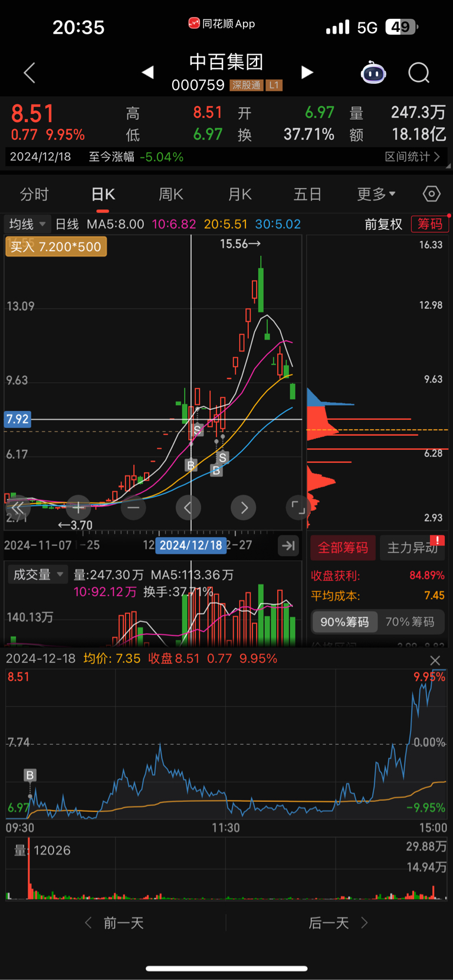This screenshot has width=453, height=980.
Task: Move crosshair left one day
Action: pos(188,507)
